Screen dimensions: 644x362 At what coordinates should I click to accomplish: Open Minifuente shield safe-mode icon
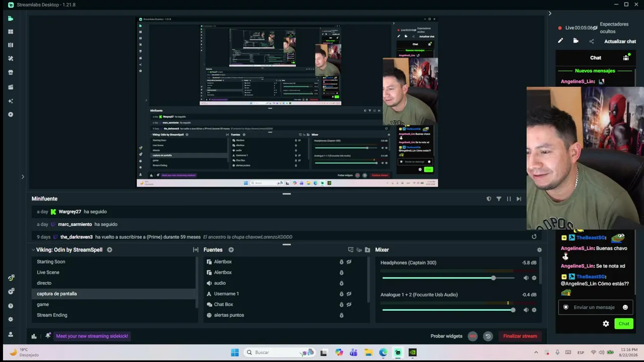click(489, 199)
